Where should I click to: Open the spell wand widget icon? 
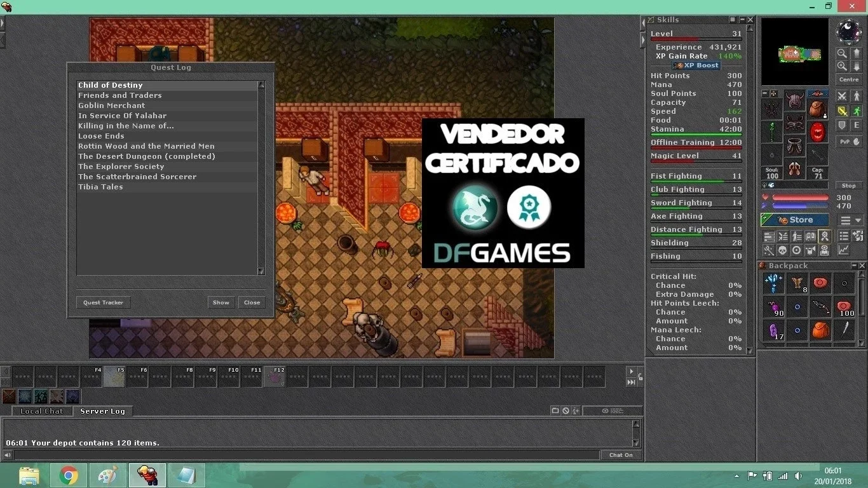(x=768, y=249)
